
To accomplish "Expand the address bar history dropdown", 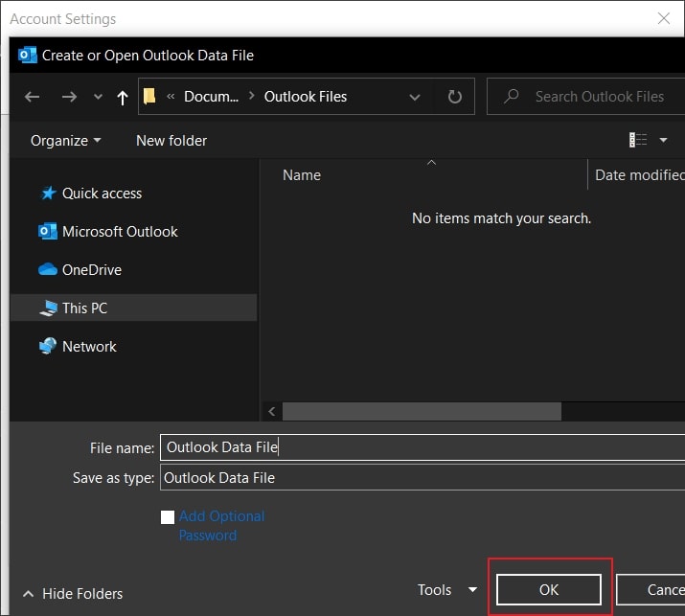I will (415, 97).
